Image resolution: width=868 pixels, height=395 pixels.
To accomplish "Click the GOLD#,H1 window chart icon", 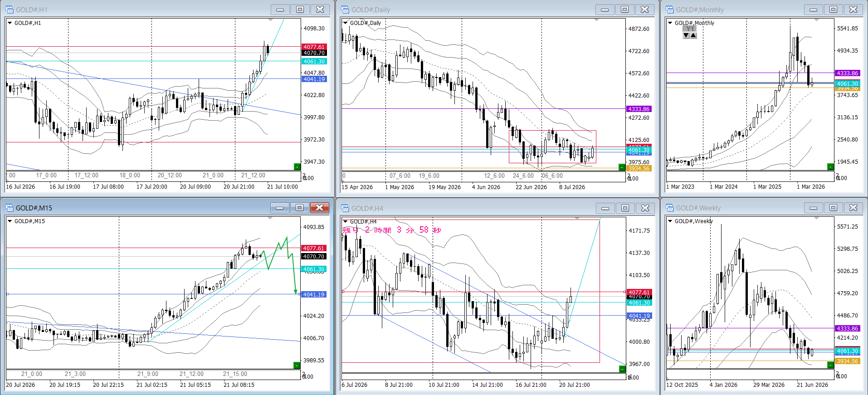I will click(x=10, y=10).
